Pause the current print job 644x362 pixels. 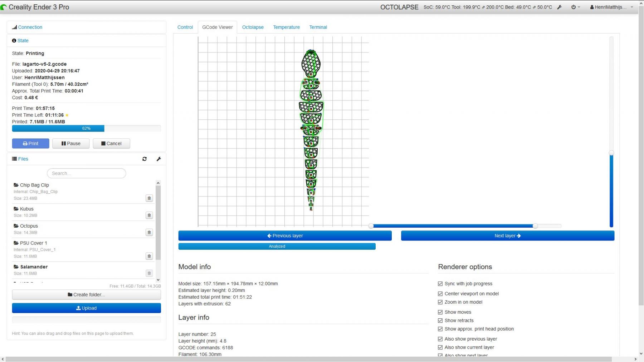click(71, 144)
